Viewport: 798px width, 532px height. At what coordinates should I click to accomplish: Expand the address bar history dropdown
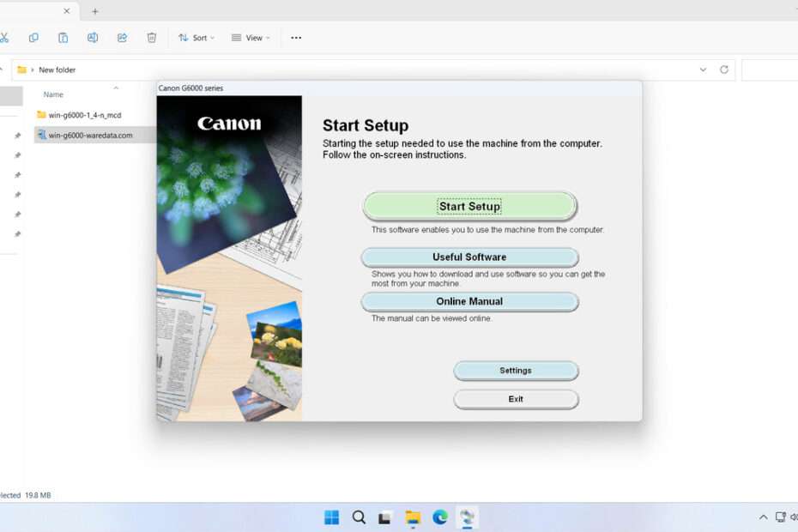704,70
